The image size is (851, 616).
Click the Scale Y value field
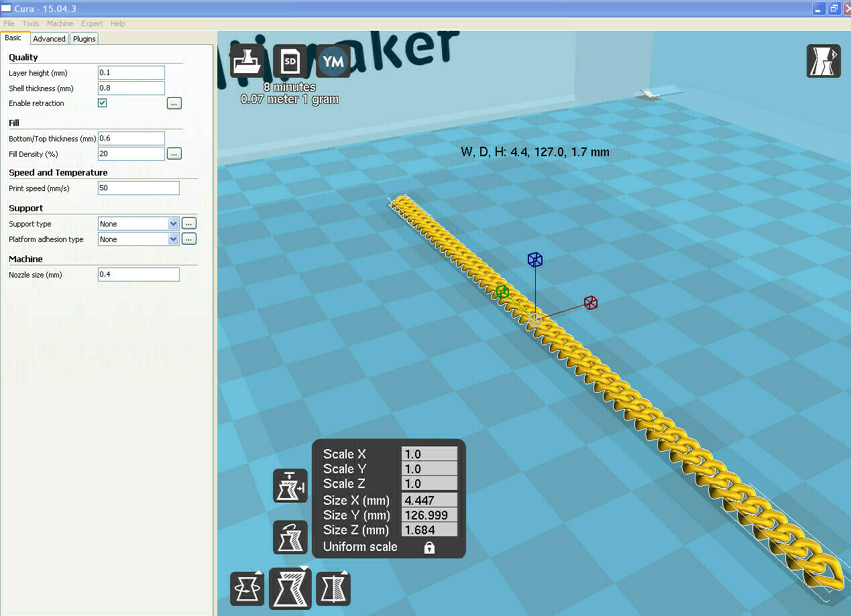point(429,469)
